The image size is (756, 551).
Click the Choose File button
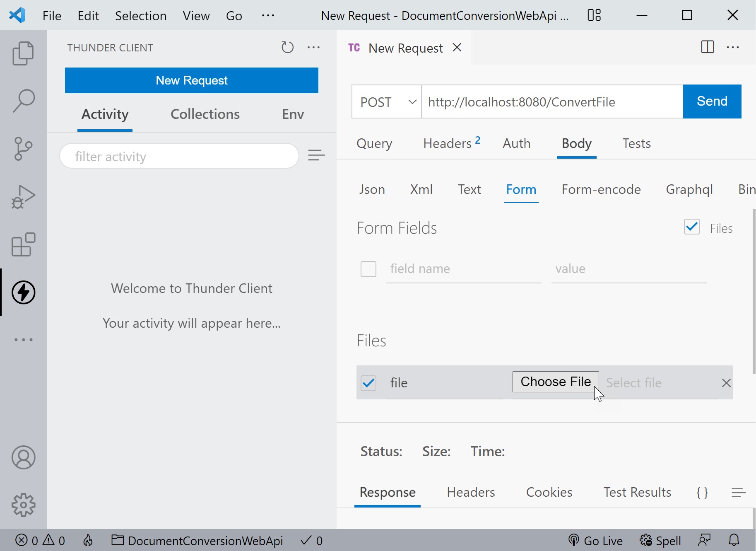point(555,382)
